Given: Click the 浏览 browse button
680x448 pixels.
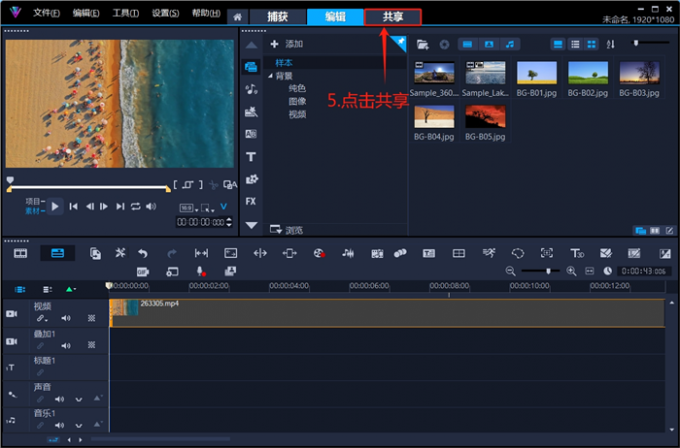Looking at the screenshot, I should pos(287,229).
